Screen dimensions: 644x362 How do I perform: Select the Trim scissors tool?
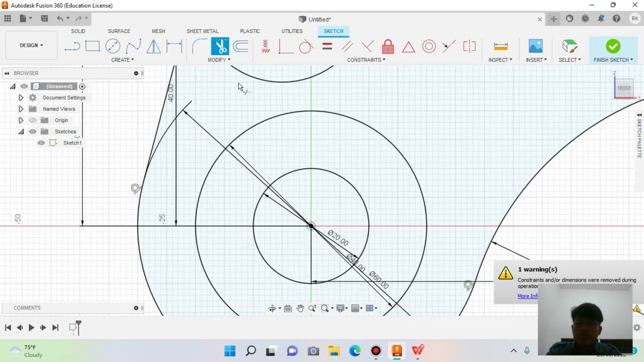220,47
